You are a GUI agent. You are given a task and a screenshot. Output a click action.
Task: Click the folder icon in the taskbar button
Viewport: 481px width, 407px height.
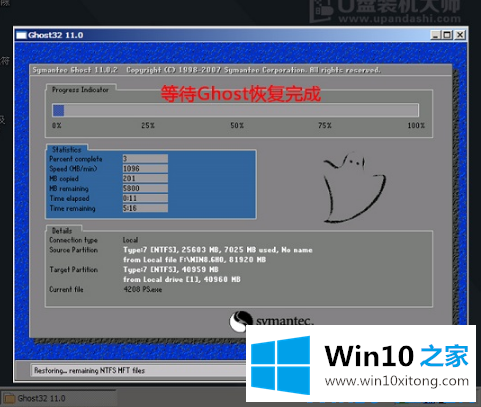(x=9, y=399)
